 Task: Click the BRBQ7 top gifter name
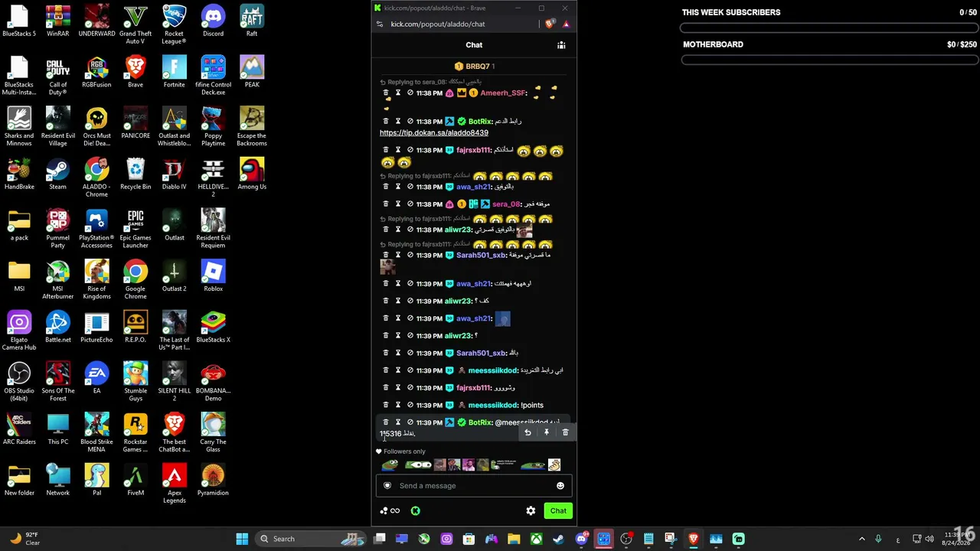477,67
